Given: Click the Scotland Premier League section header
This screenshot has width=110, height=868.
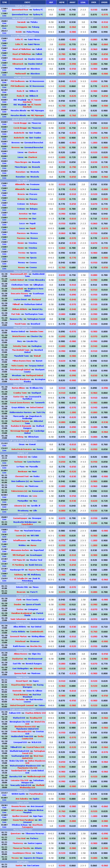Looking at the screenshot, I should [x=27, y=36].
